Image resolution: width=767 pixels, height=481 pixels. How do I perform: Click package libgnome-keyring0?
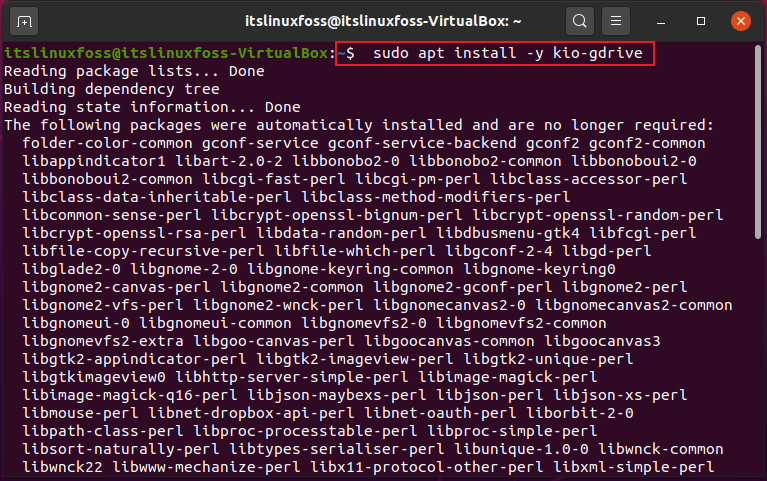[540, 269]
